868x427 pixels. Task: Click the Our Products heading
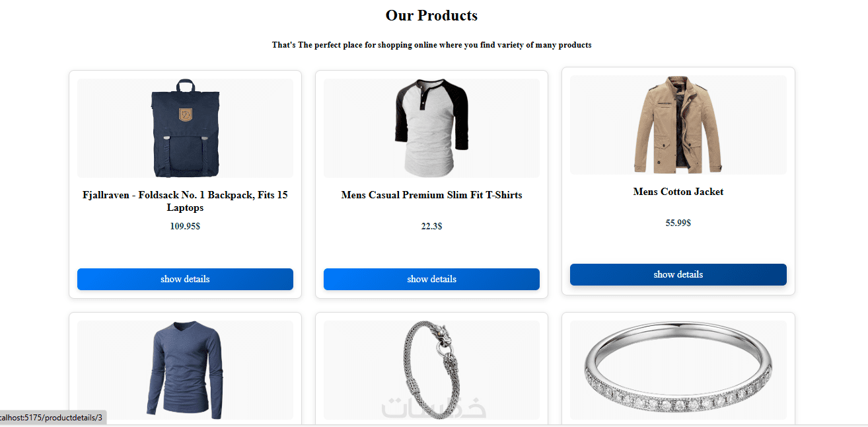point(431,15)
